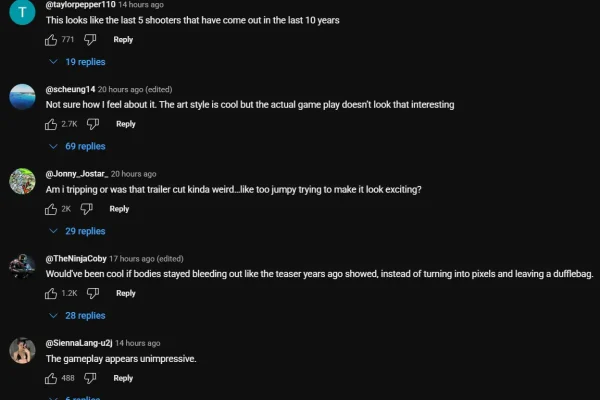Like @scheung14's art style comment

click(51, 124)
